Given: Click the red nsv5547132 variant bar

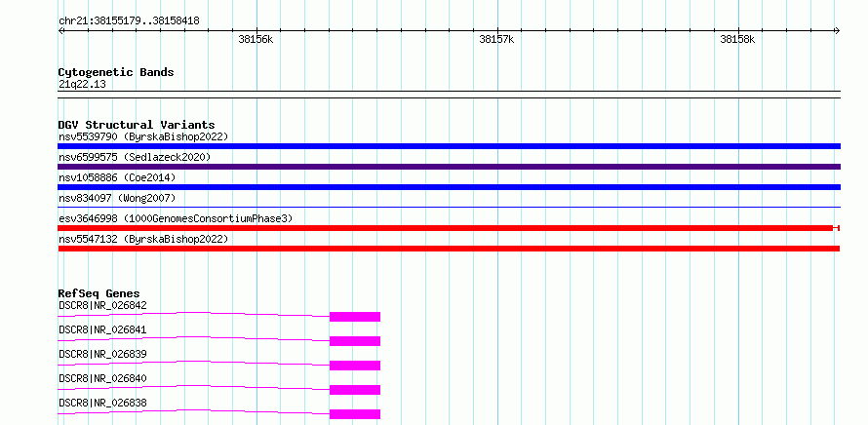Looking at the screenshot, I should (x=449, y=249).
